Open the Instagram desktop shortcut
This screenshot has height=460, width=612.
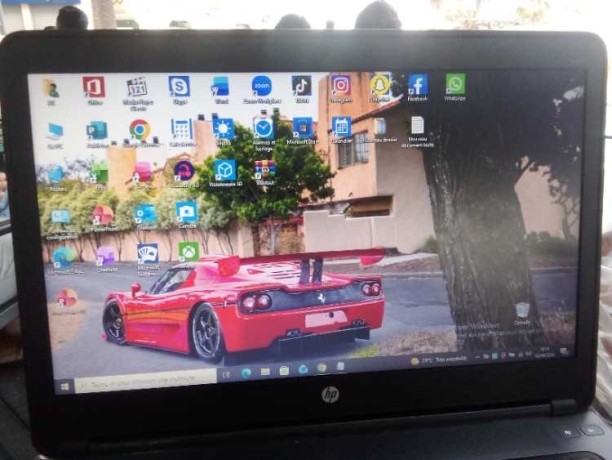341,88
